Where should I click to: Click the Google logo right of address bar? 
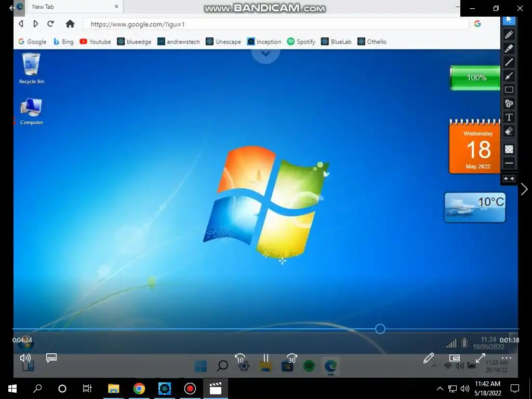[477, 24]
